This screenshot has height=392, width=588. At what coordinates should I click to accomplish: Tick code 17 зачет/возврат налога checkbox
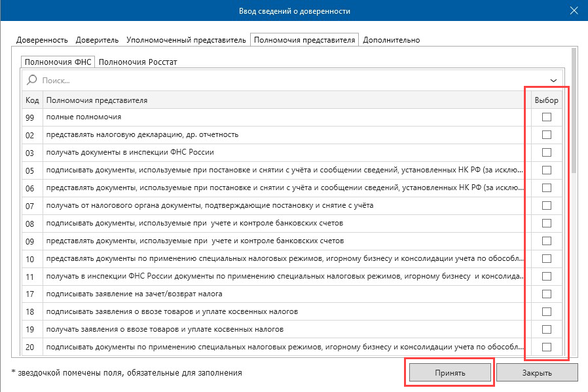[546, 294]
